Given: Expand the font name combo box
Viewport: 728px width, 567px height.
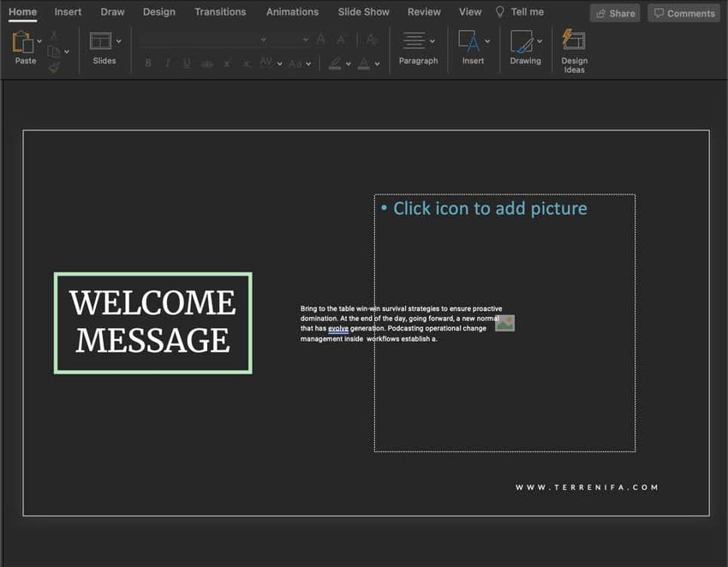Looking at the screenshot, I should click(x=263, y=39).
